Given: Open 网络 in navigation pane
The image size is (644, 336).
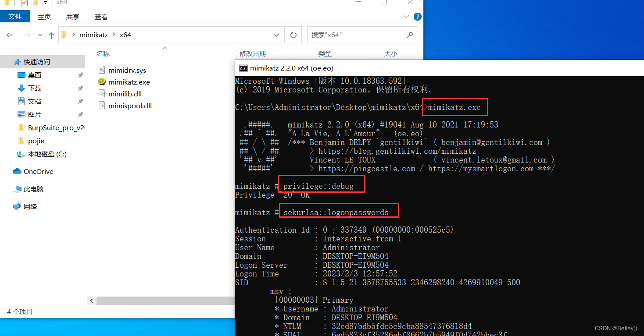Looking at the screenshot, I should click(x=30, y=206).
